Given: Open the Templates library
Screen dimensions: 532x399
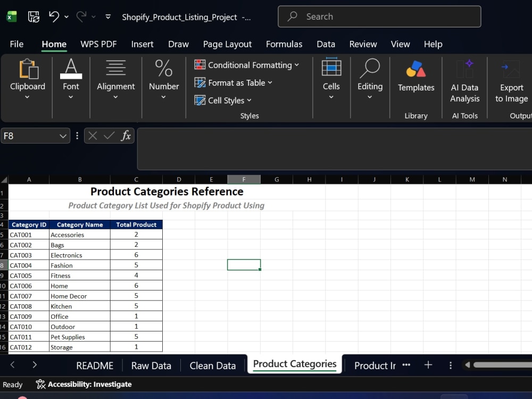Looking at the screenshot, I should click(416, 77).
